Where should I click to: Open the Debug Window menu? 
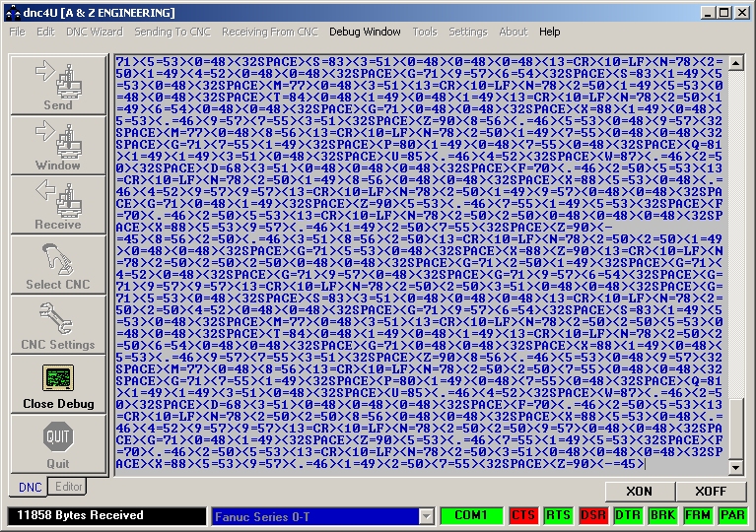(x=365, y=32)
